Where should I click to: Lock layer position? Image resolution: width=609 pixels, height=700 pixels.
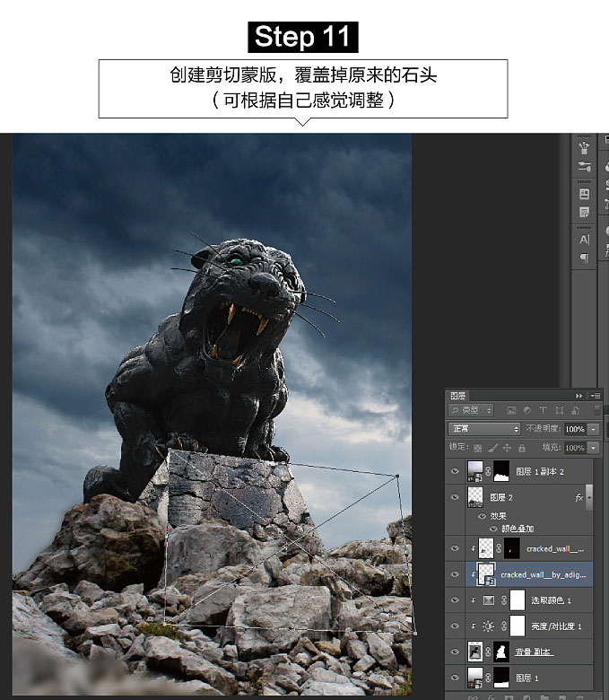point(507,447)
